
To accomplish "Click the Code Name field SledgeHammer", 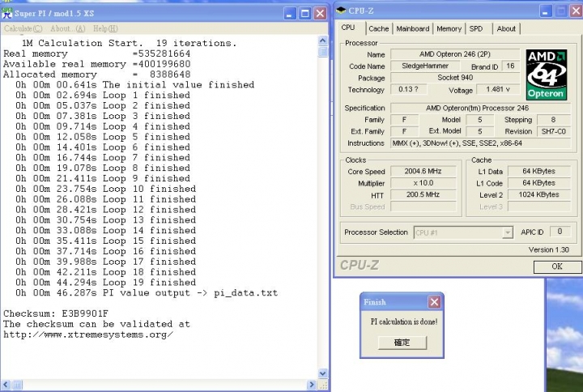I will (x=425, y=66).
